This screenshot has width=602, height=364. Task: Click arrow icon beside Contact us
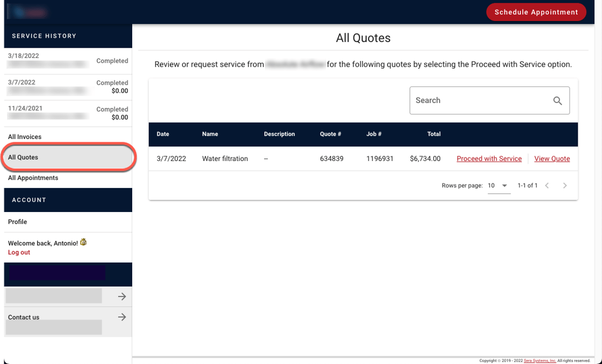click(x=122, y=317)
